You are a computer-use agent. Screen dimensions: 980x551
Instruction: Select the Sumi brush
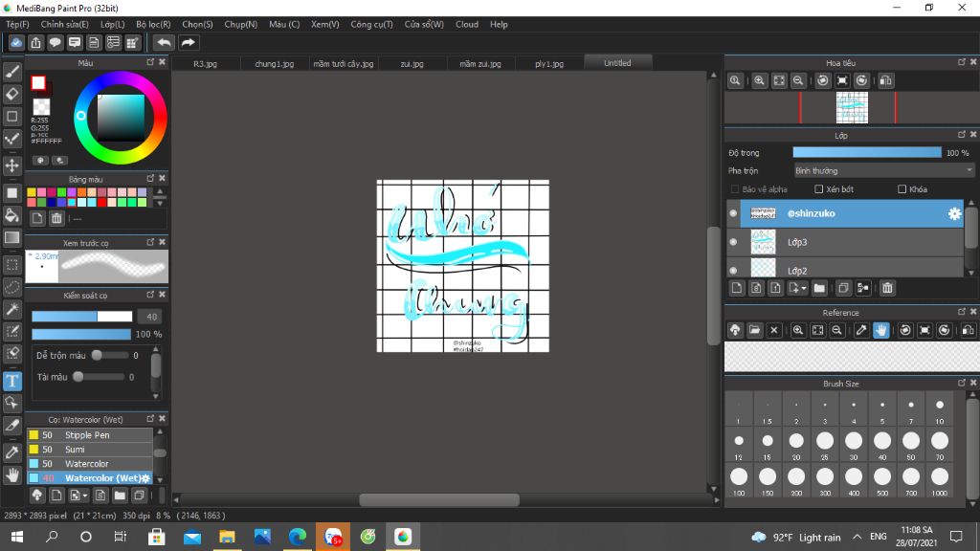pyautogui.click(x=89, y=450)
